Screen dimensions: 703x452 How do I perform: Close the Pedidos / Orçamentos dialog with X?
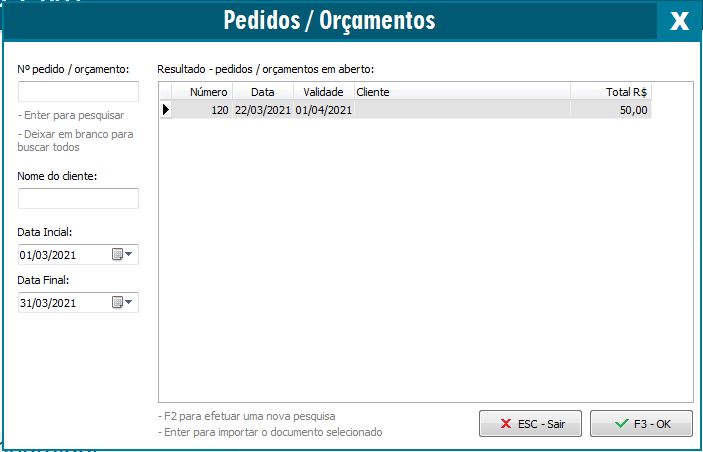(x=679, y=21)
